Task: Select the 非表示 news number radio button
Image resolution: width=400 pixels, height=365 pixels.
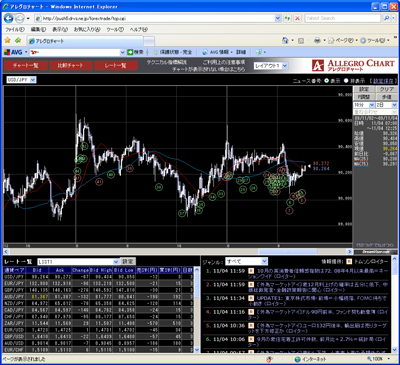Action: point(346,81)
